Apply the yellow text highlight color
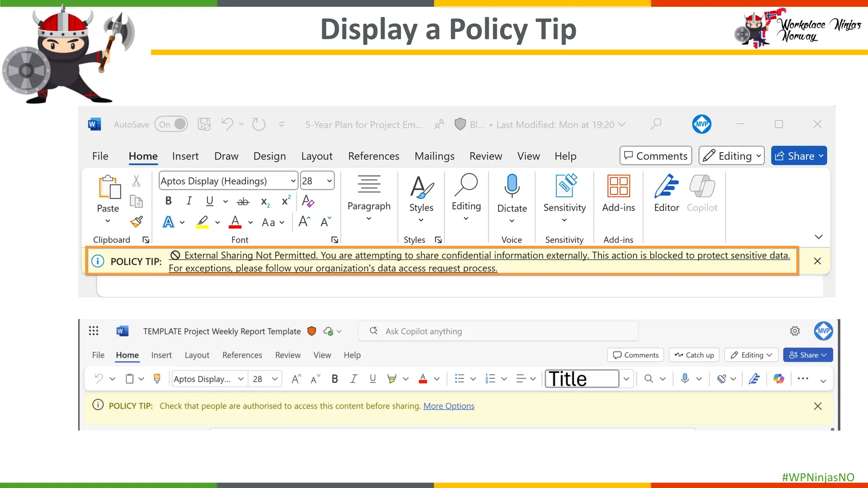Image resolution: width=868 pixels, height=488 pixels. [x=202, y=222]
